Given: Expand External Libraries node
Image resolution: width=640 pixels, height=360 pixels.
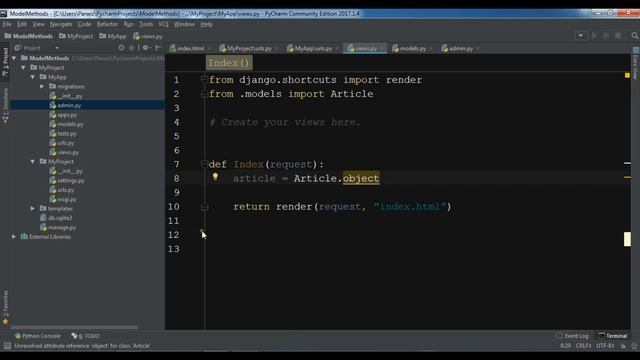Looking at the screenshot, I should tap(14, 237).
